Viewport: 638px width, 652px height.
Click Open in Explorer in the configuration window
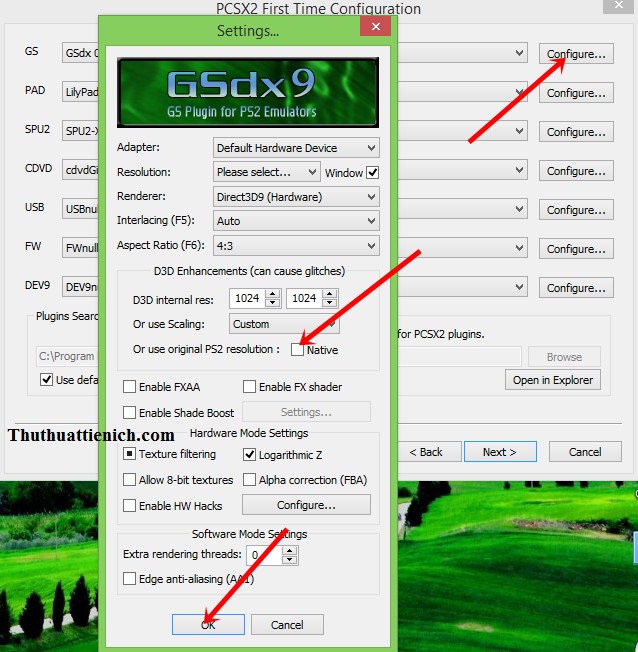[x=553, y=380]
